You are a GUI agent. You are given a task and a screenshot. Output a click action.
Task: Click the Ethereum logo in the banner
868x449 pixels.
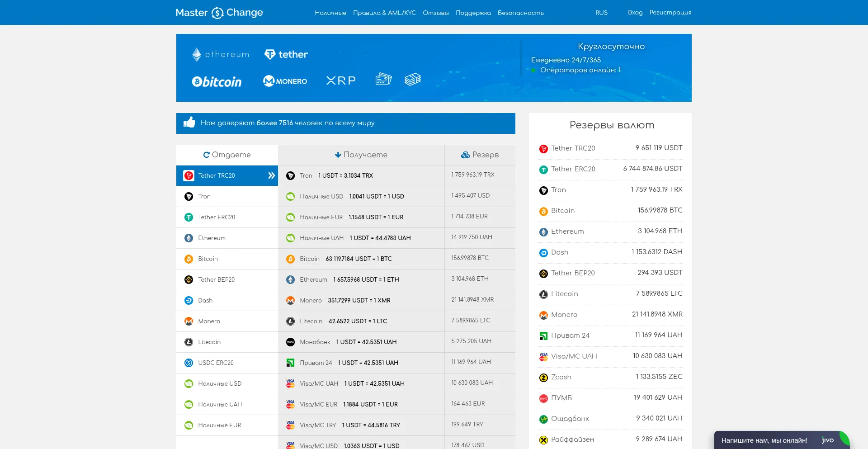coord(221,54)
